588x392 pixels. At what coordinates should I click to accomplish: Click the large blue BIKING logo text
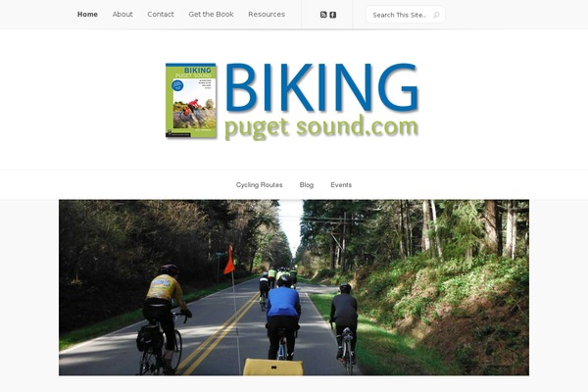click(x=321, y=88)
